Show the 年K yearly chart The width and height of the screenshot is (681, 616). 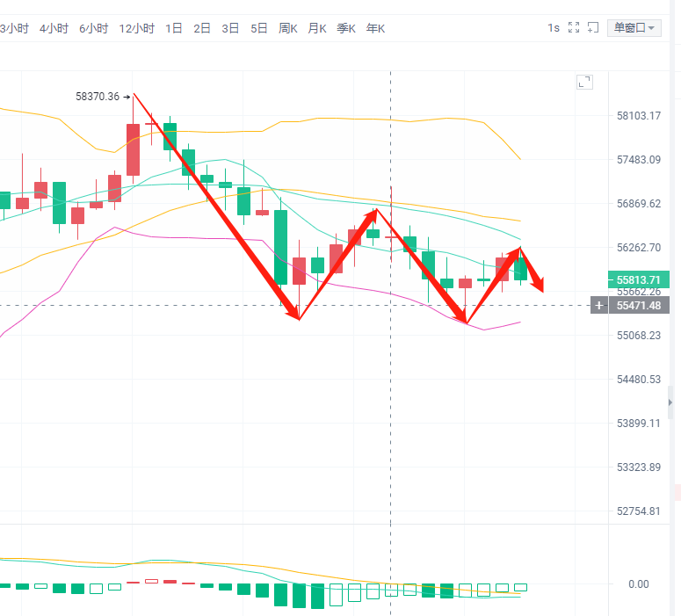point(375,28)
